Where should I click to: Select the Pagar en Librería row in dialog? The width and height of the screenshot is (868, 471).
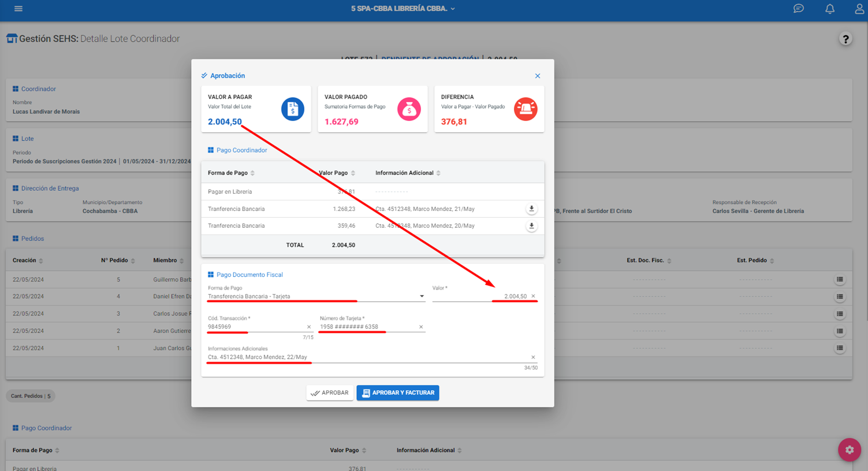(372, 192)
